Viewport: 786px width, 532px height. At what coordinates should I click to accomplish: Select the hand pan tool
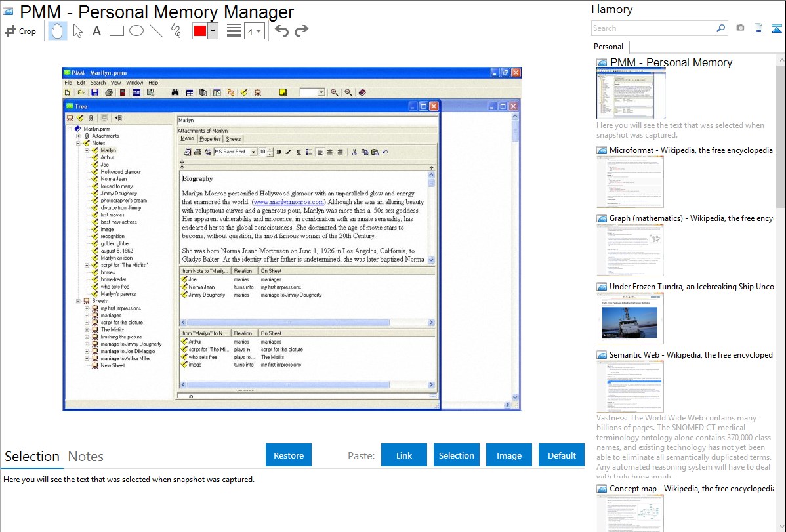(57, 31)
